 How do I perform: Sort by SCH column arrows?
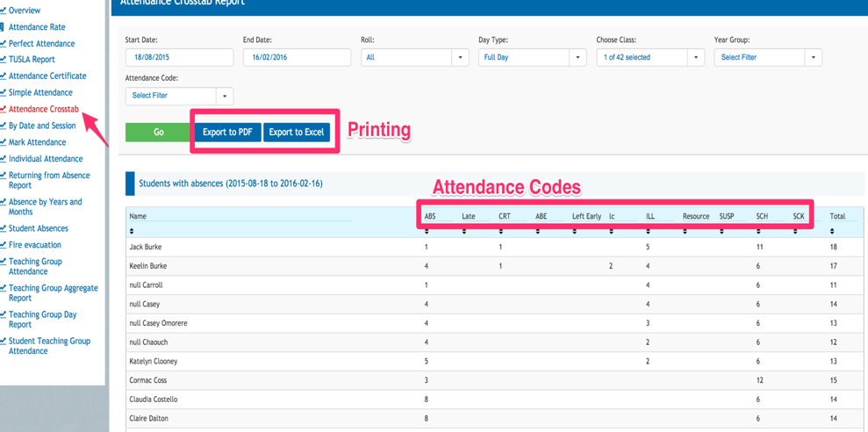pos(759,231)
